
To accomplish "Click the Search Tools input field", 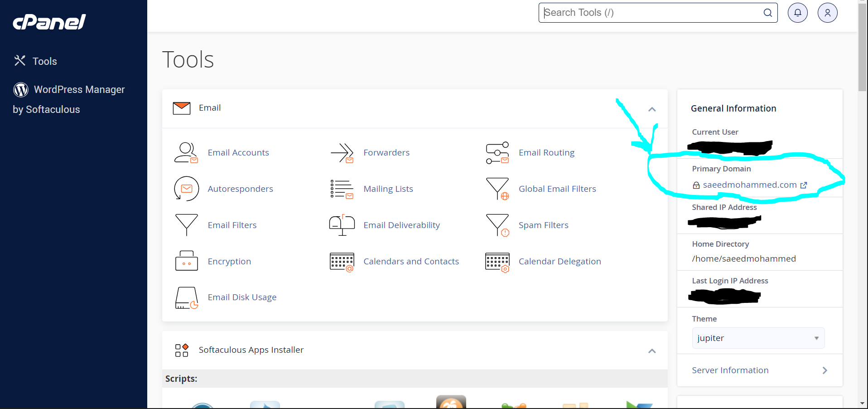I will [x=651, y=13].
